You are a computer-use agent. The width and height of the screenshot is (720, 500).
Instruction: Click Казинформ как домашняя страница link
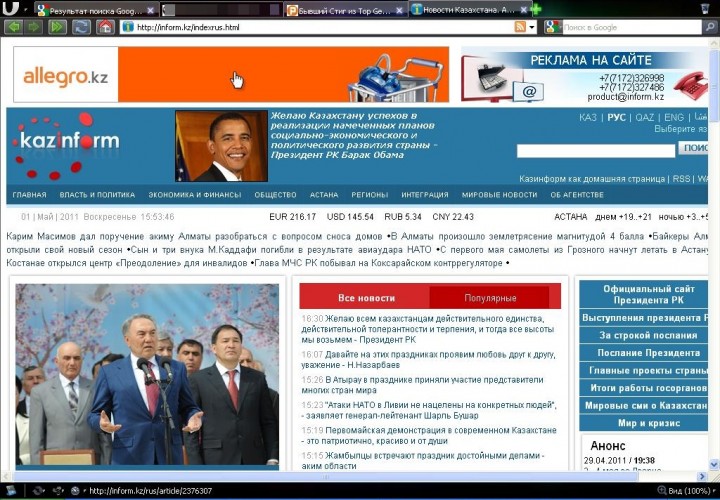click(592, 179)
